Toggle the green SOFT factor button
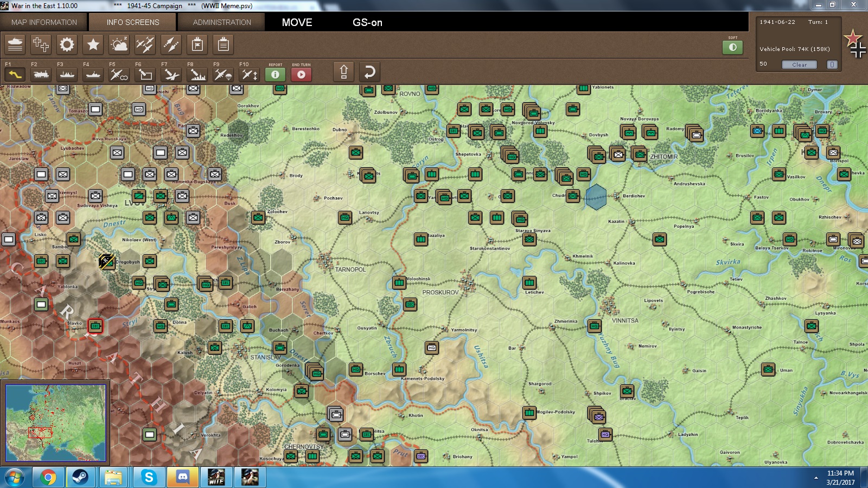Image resolution: width=868 pixels, height=488 pixels. [x=732, y=47]
